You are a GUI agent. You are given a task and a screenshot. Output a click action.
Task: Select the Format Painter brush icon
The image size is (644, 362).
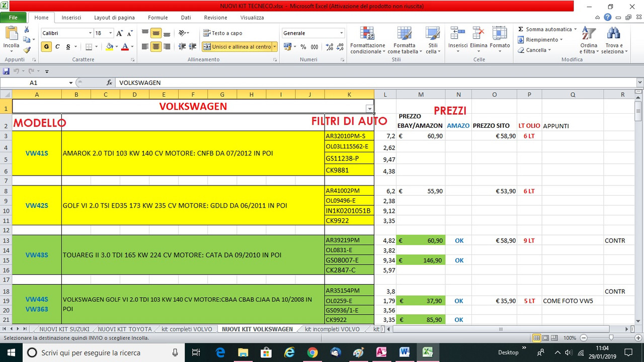(27, 50)
